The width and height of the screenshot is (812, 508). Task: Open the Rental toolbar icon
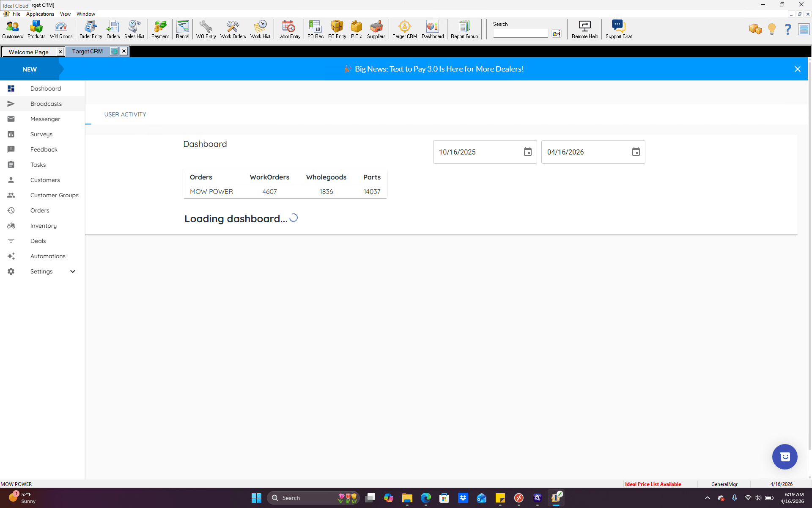coord(183,30)
